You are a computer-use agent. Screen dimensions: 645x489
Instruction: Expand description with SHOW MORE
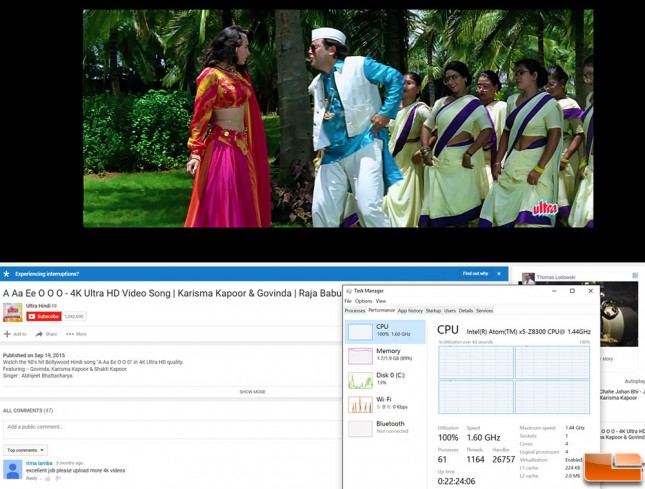click(x=253, y=392)
